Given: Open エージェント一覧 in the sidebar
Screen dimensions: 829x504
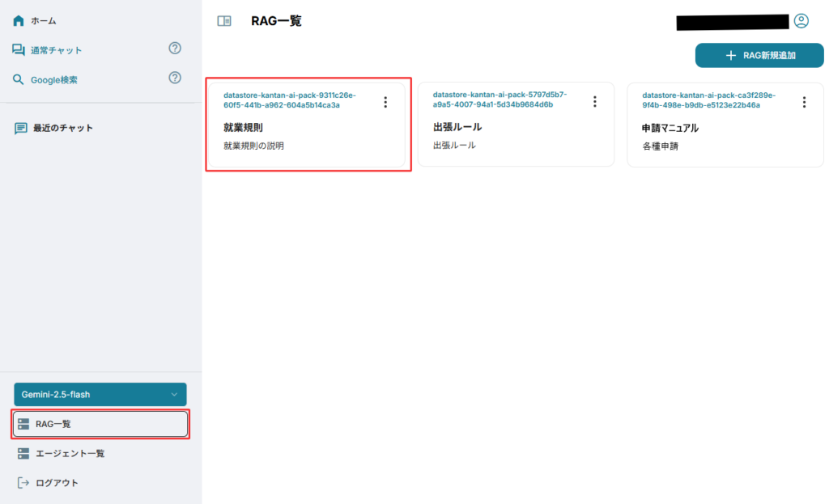Looking at the screenshot, I should click(70, 453).
